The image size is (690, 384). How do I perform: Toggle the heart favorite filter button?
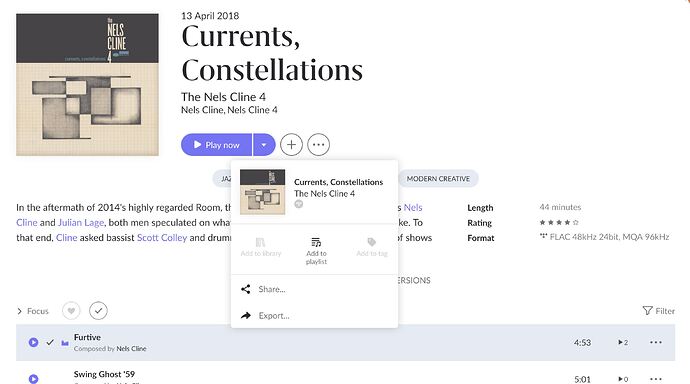point(71,311)
